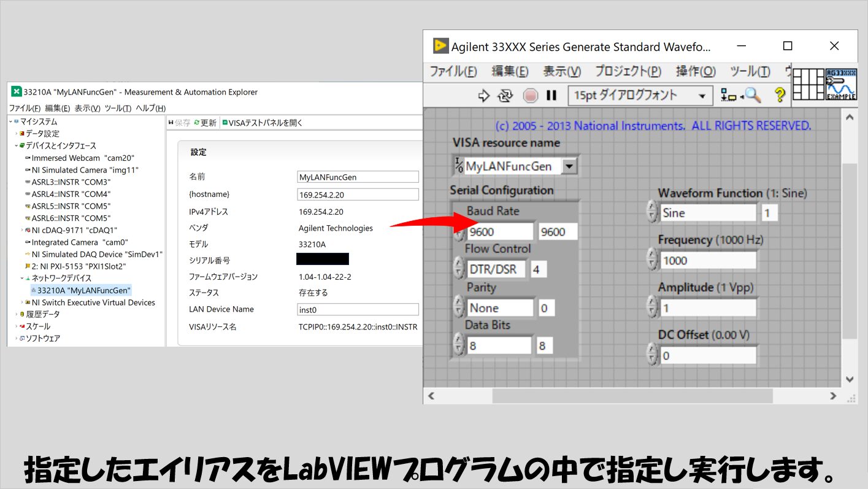
Task: Click the {hostname} field 169.254.2.20
Action: coord(358,194)
